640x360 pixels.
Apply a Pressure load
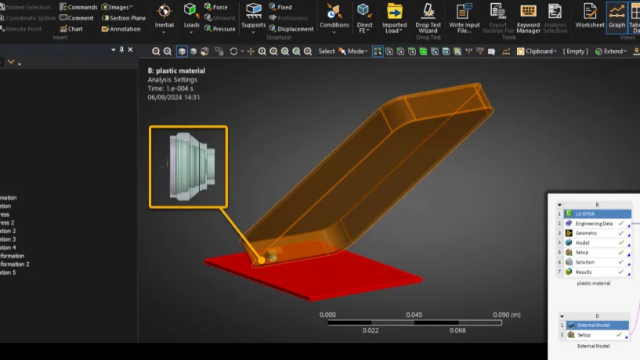click(220, 29)
